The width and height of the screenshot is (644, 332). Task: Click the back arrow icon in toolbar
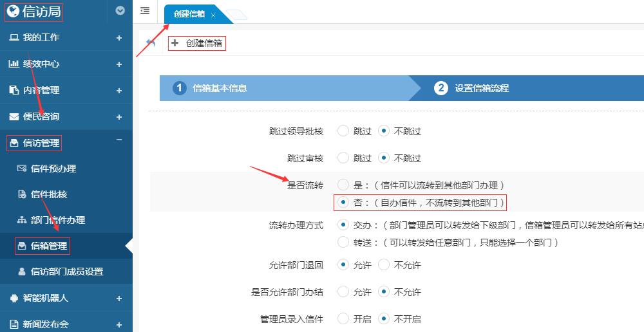click(x=151, y=44)
